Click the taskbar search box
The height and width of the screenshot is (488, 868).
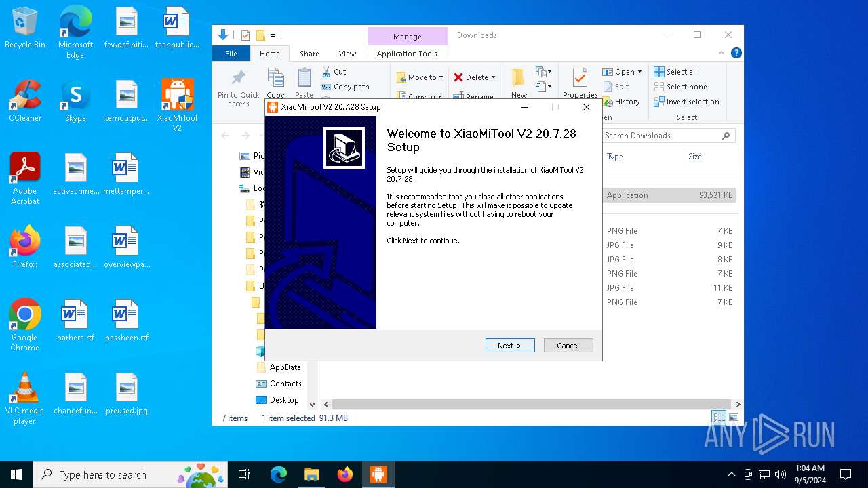click(132, 474)
